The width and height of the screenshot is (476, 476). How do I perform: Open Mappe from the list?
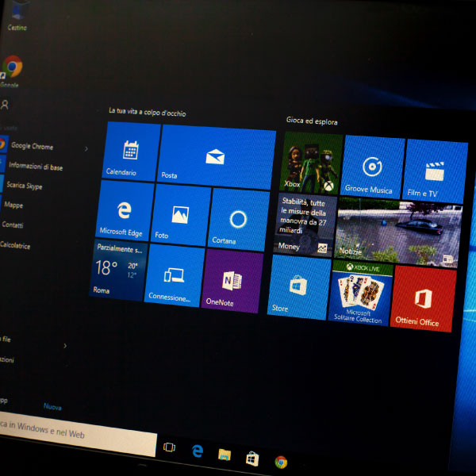coord(12,205)
